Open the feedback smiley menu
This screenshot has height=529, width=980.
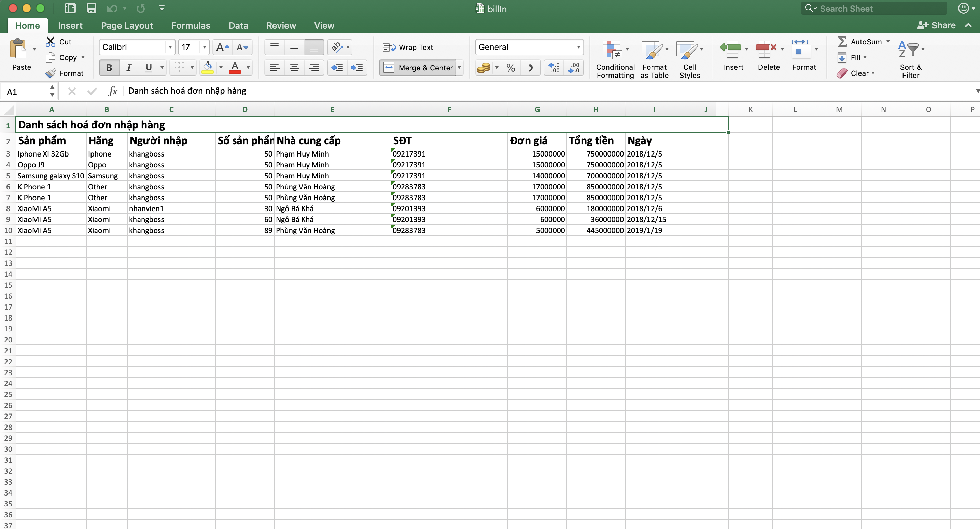[x=966, y=8]
